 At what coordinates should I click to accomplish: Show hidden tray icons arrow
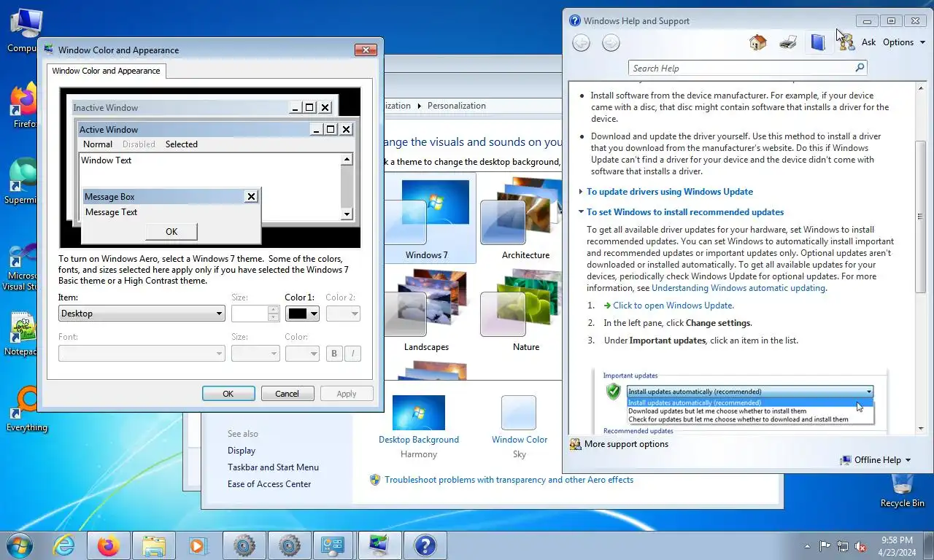coord(808,545)
